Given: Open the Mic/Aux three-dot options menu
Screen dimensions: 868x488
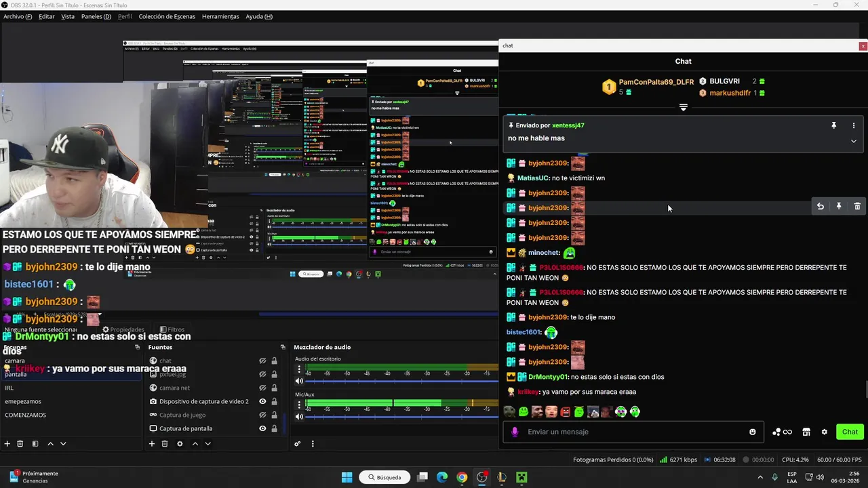Looking at the screenshot, I should (299, 405).
